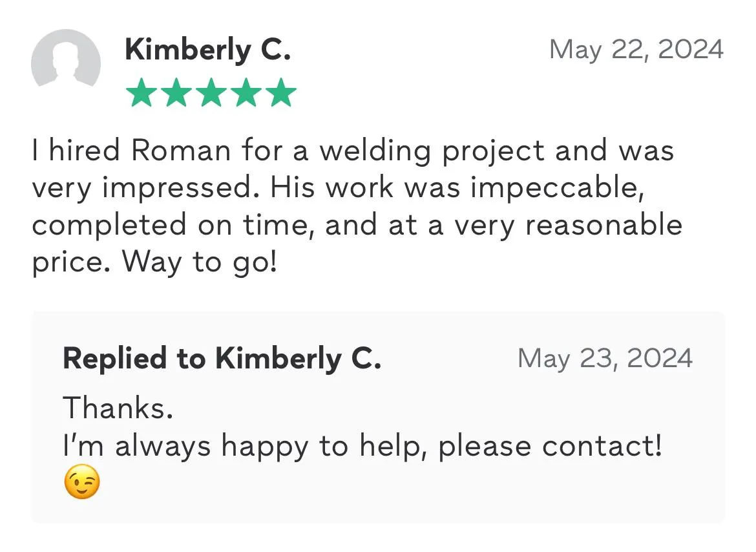The width and height of the screenshot is (756, 552).
Task: Click the "Thanks." line in the reply
Action: pyautogui.click(x=118, y=408)
